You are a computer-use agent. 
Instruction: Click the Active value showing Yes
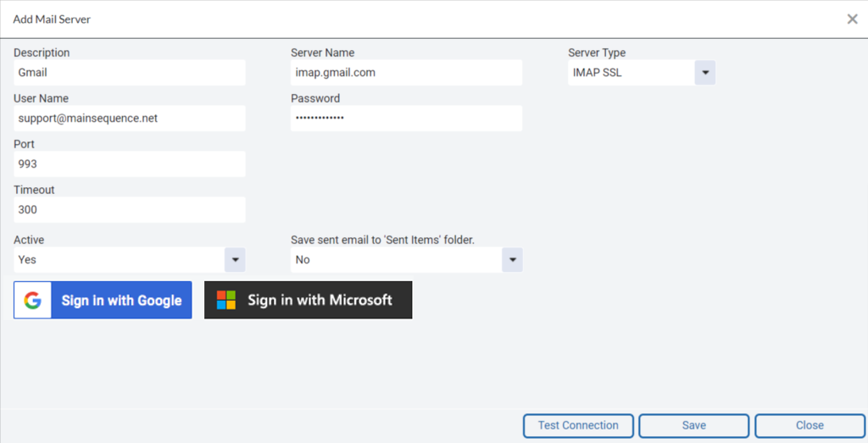(119, 260)
